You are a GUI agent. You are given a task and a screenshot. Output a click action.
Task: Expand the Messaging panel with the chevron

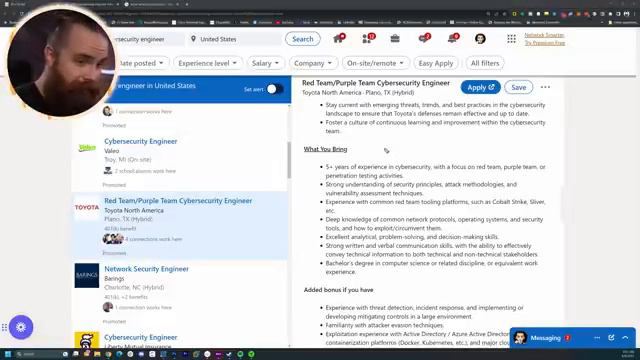pyautogui.click(x=625, y=338)
